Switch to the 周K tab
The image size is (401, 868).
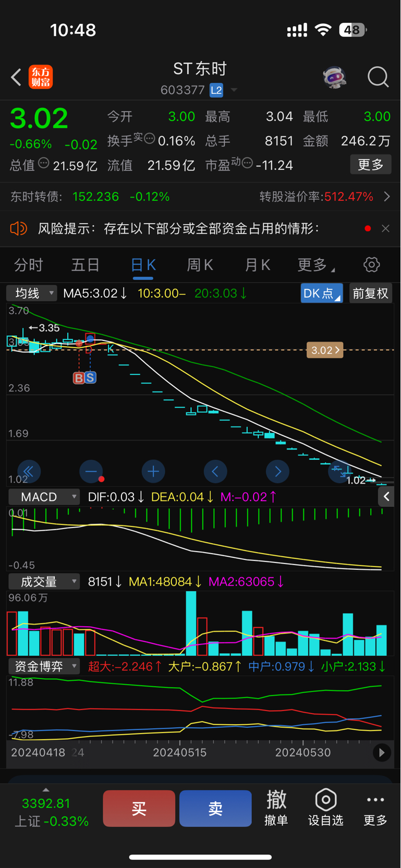click(200, 265)
